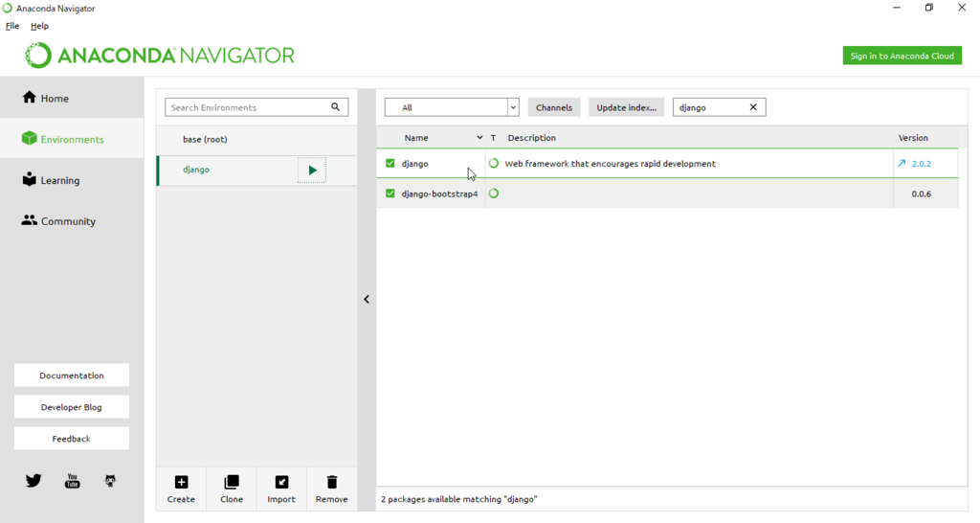The height and width of the screenshot is (523, 980).
Task: Click the django package name
Action: [415, 163]
